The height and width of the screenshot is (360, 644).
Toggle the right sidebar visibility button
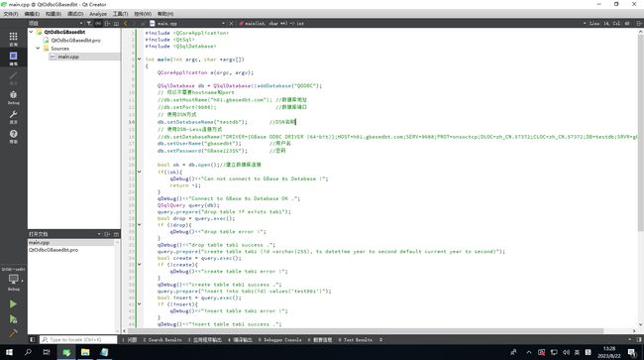tap(639, 340)
